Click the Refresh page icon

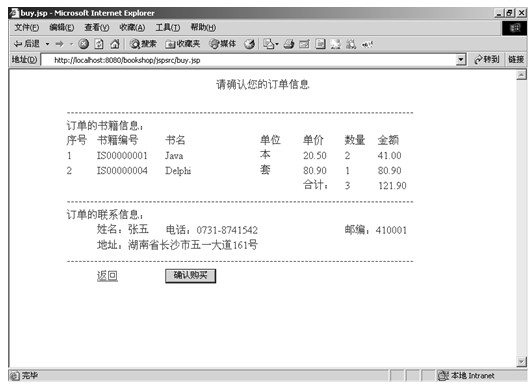[x=99, y=44]
